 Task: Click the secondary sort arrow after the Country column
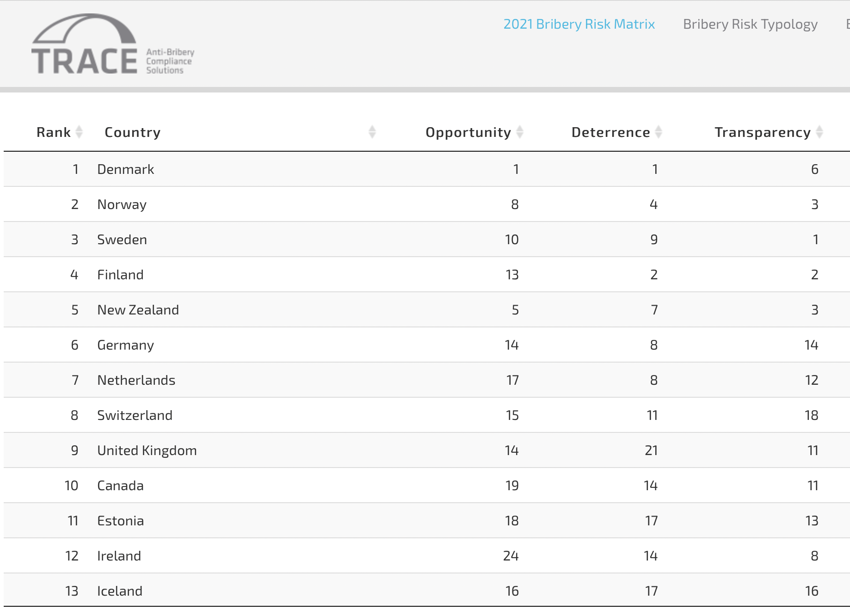[371, 132]
